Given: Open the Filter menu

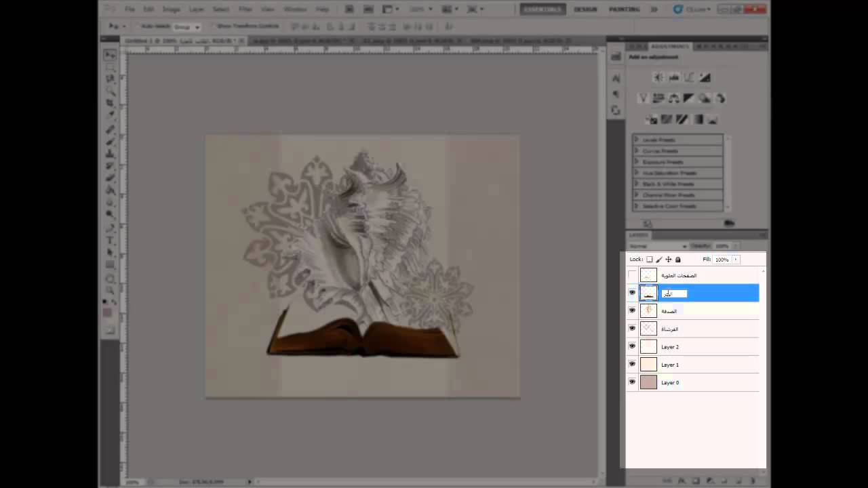Looking at the screenshot, I should click(245, 9).
